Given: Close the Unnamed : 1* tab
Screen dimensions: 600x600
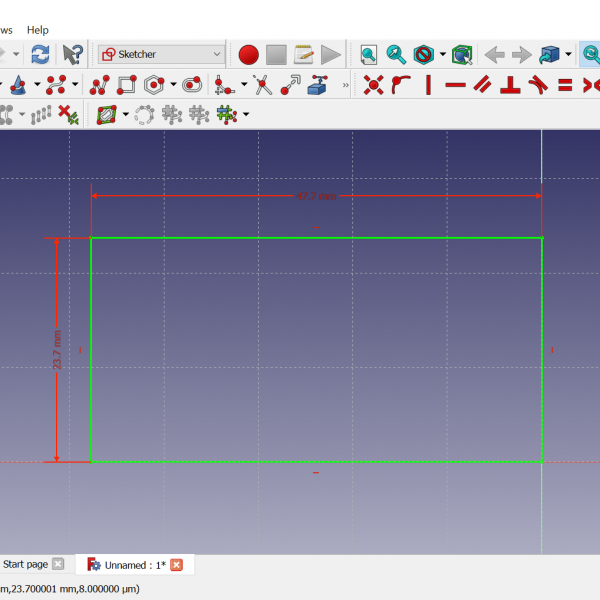Looking at the screenshot, I should (x=177, y=565).
